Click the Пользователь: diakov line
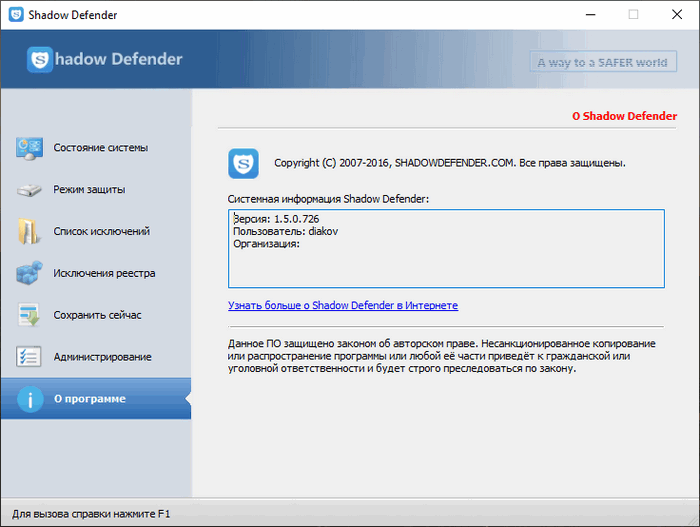700x527 pixels. [286, 231]
